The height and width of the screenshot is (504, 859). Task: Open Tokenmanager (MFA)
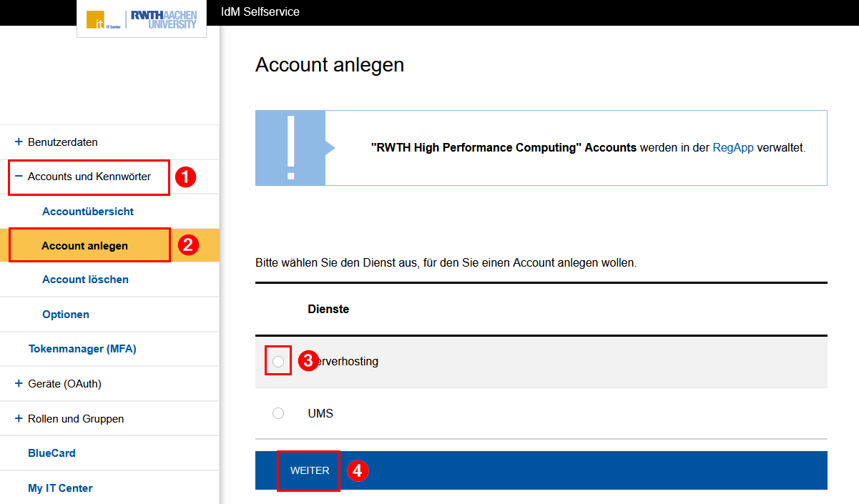pyautogui.click(x=84, y=348)
